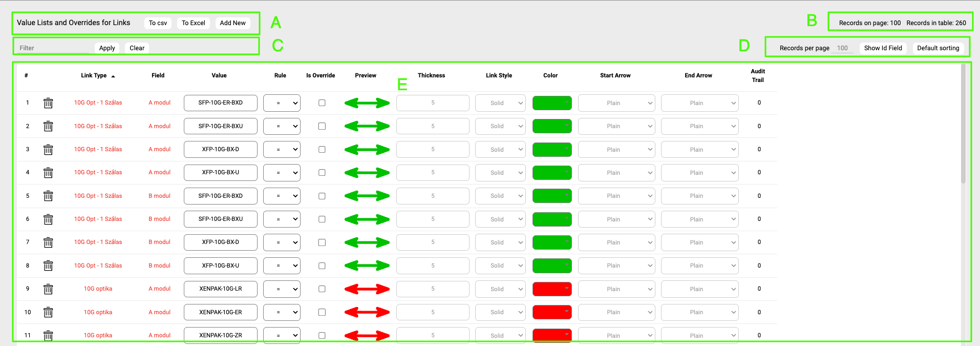Open the Rule dropdown in row 1
Viewport: 980px width, 346px height.
pyautogui.click(x=282, y=103)
